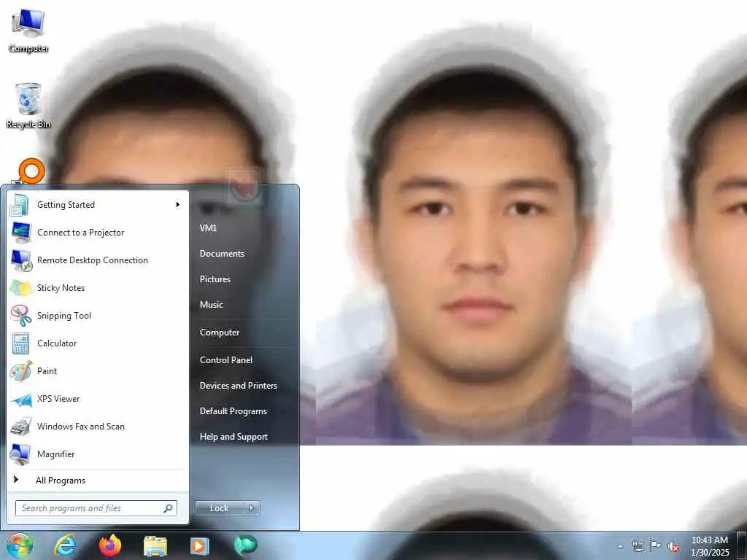This screenshot has width=747, height=560.
Task: Open Documents from the Start menu
Action: coord(222,254)
